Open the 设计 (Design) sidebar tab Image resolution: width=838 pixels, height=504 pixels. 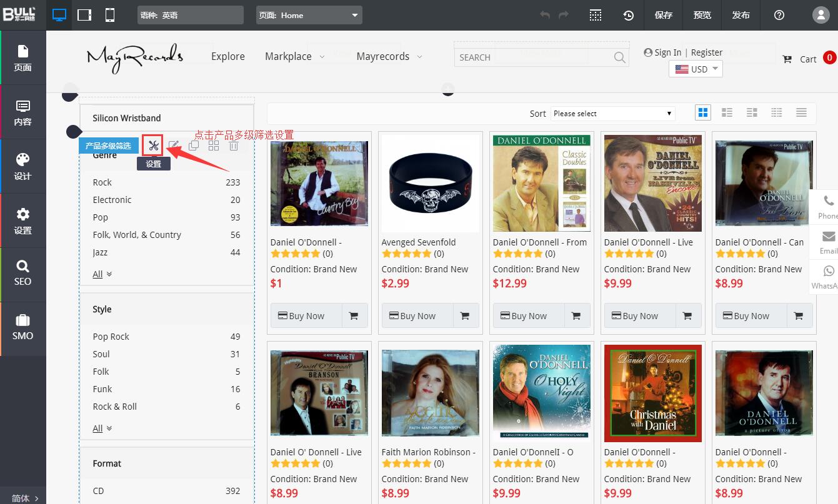pyautogui.click(x=23, y=166)
